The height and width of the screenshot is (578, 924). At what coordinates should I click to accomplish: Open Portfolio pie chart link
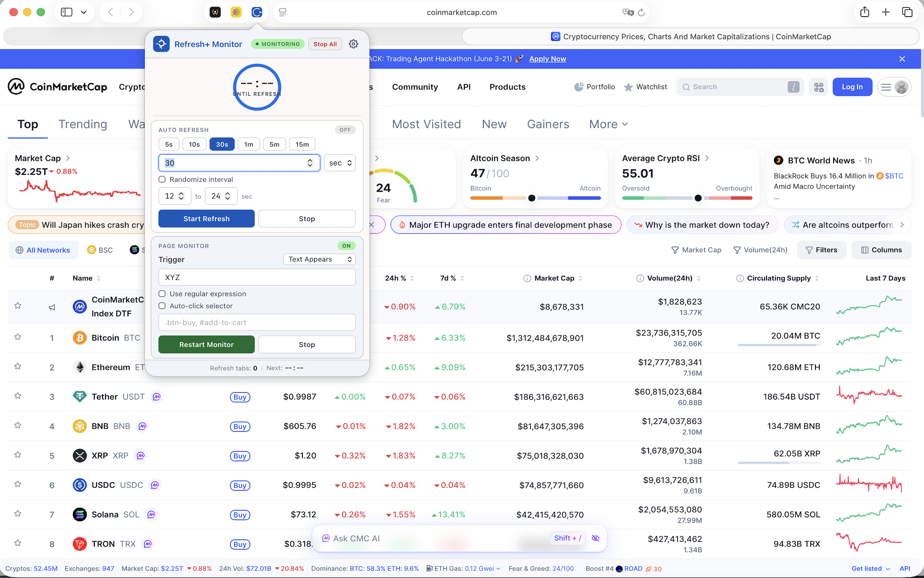click(x=594, y=87)
